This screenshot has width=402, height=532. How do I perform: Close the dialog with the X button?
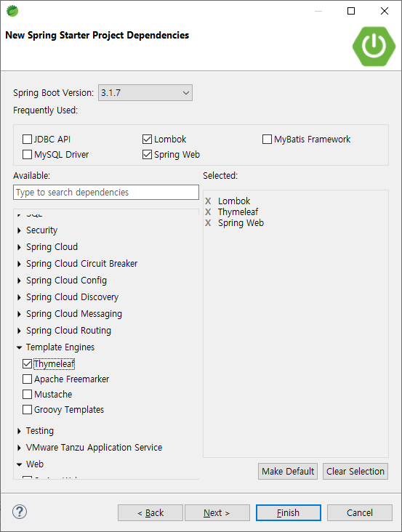(x=385, y=11)
